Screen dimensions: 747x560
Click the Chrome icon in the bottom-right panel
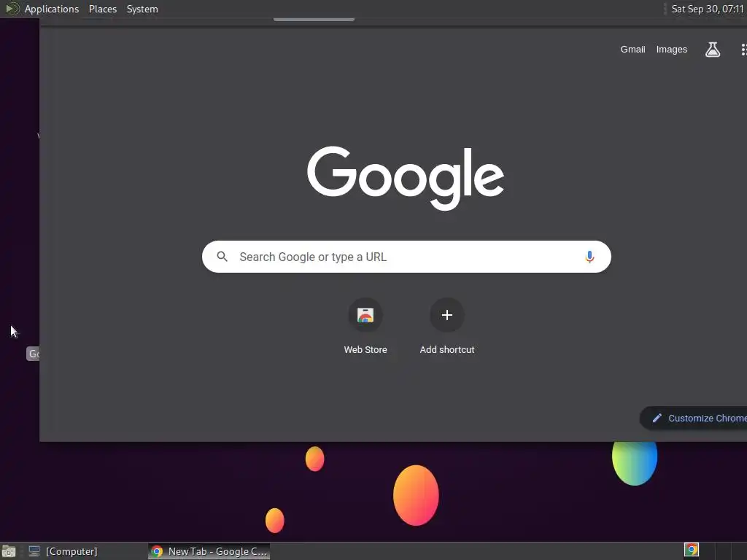[x=692, y=550]
